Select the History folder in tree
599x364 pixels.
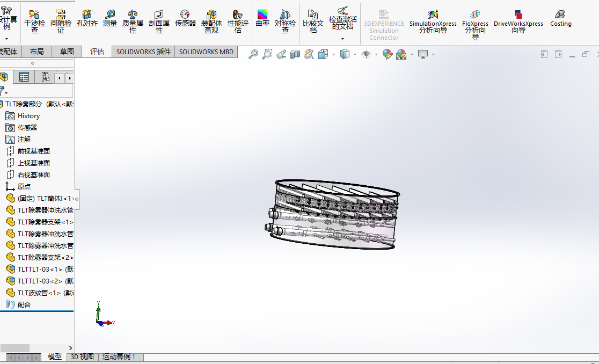point(28,116)
